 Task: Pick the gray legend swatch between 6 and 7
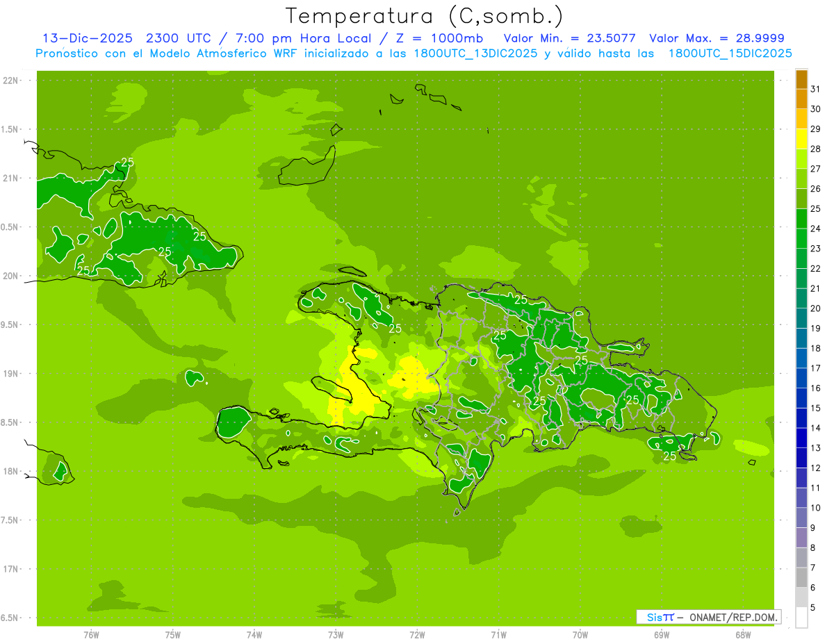point(801,577)
